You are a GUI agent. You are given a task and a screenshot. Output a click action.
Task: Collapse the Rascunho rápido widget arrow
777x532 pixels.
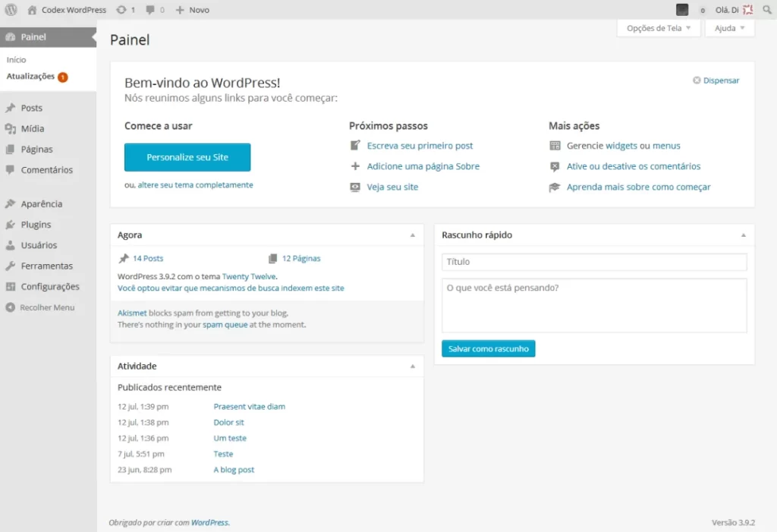[744, 235]
